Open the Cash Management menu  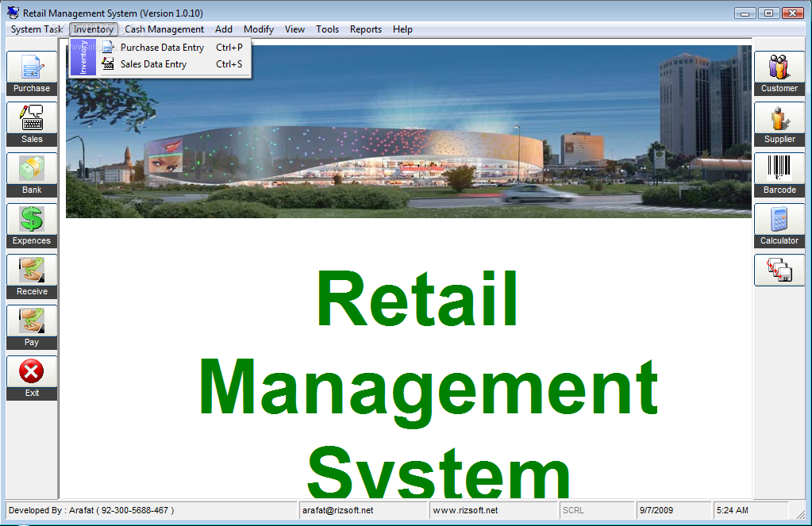point(164,29)
